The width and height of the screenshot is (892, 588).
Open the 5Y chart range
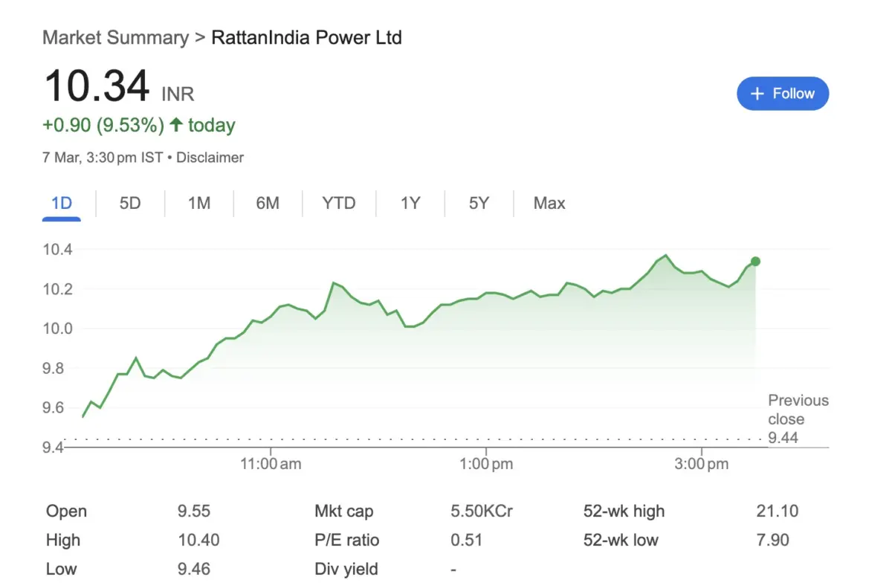(477, 203)
